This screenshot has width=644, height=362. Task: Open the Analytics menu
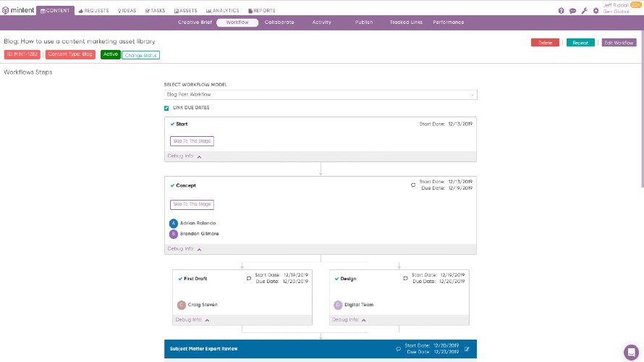(223, 11)
